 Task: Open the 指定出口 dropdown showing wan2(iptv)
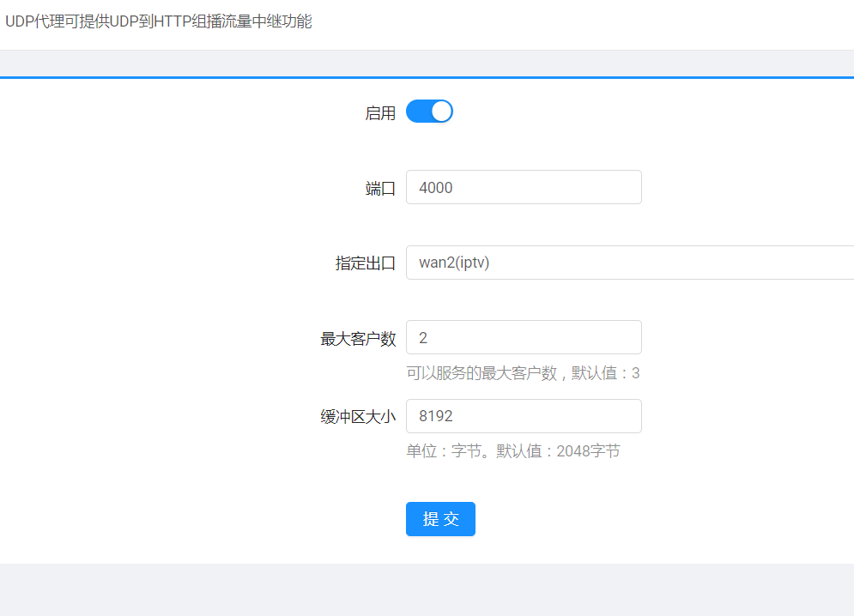pyautogui.click(x=628, y=263)
